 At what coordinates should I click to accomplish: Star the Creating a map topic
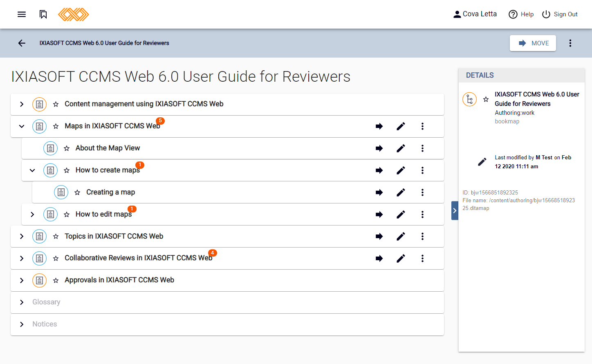coord(77,192)
